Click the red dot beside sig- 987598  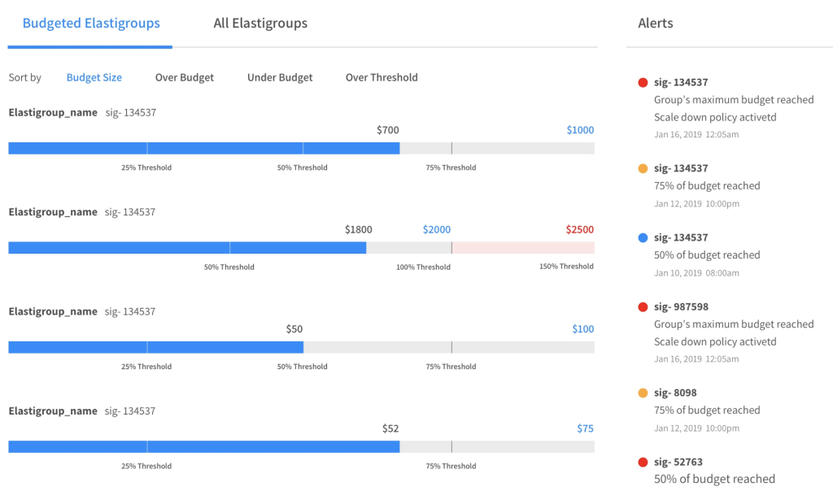pyautogui.click(x=643, y=307)
